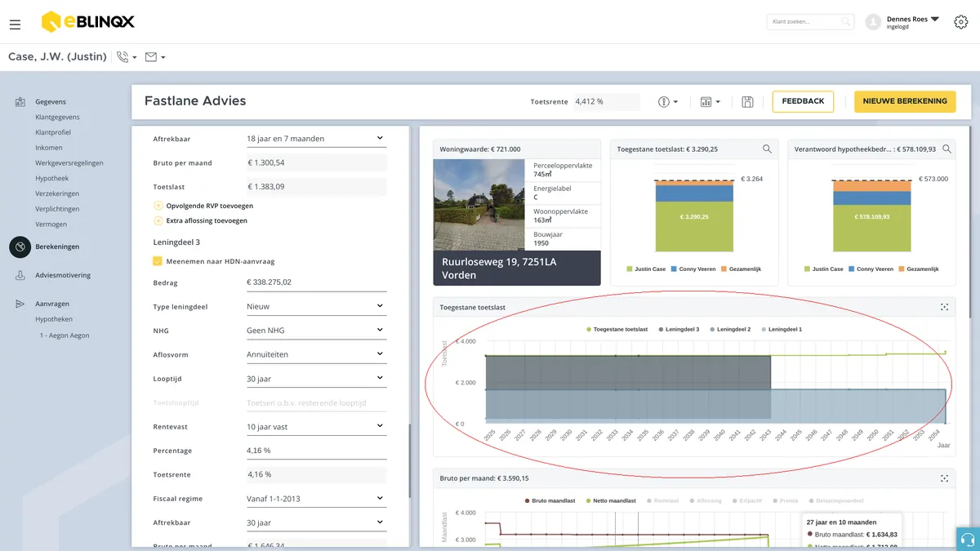Open the settings gear icon
Screen dimensions: 980x551
pyautogui.click(x=961, y=22)
